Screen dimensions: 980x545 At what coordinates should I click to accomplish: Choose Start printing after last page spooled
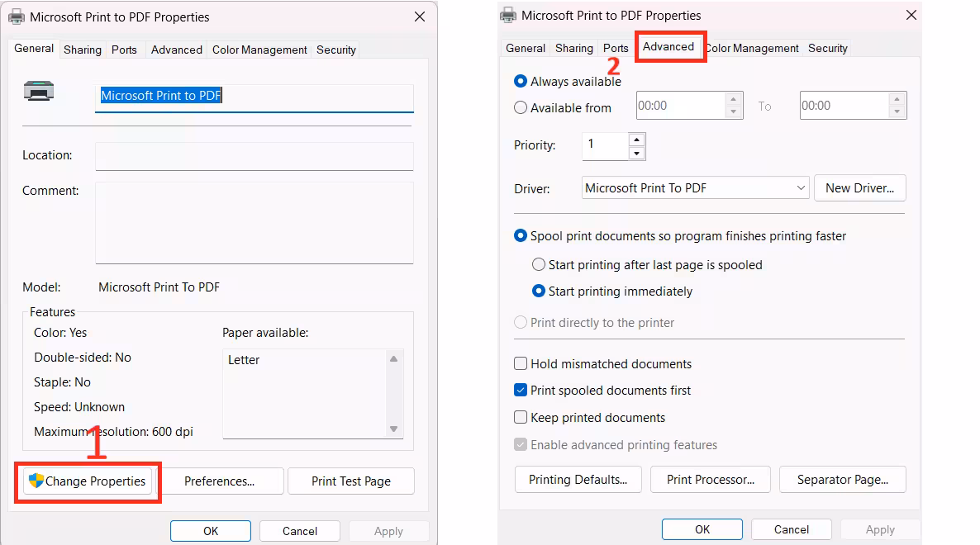(x=538, y=265)
